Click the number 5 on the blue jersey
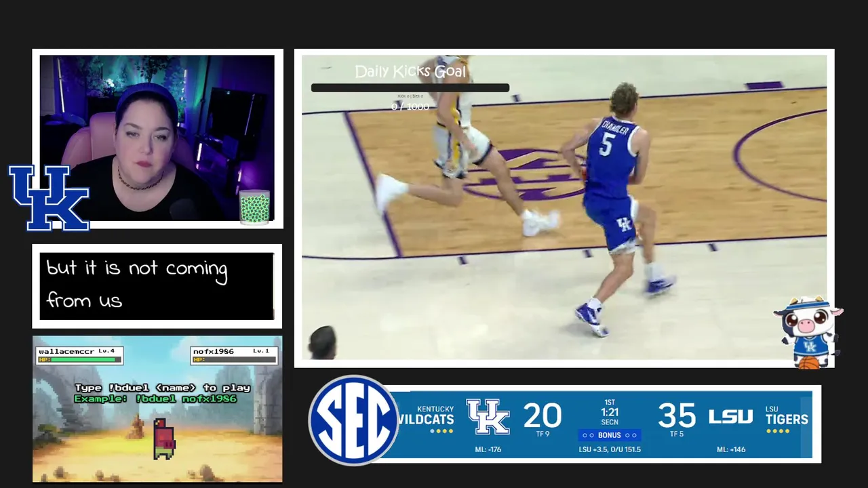868x488 pixels. pyautogui.click(x=607, y=144)
